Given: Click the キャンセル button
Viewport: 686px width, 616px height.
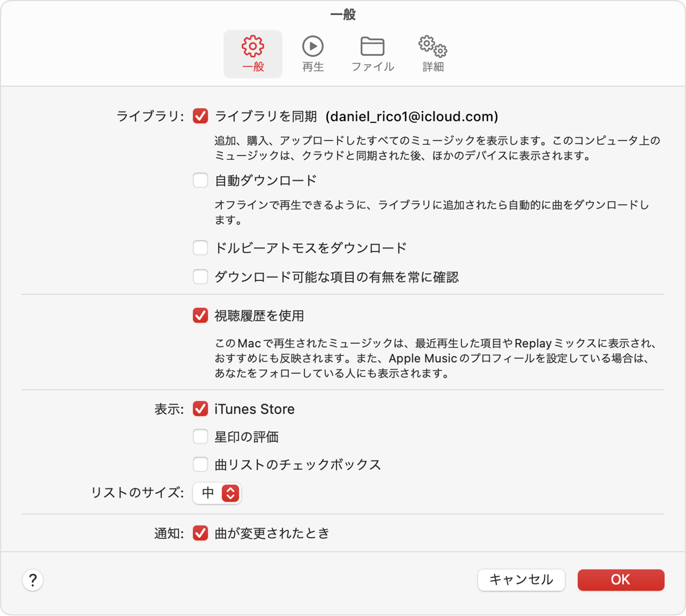Looking at the screenshot, I should pos(521,580).
